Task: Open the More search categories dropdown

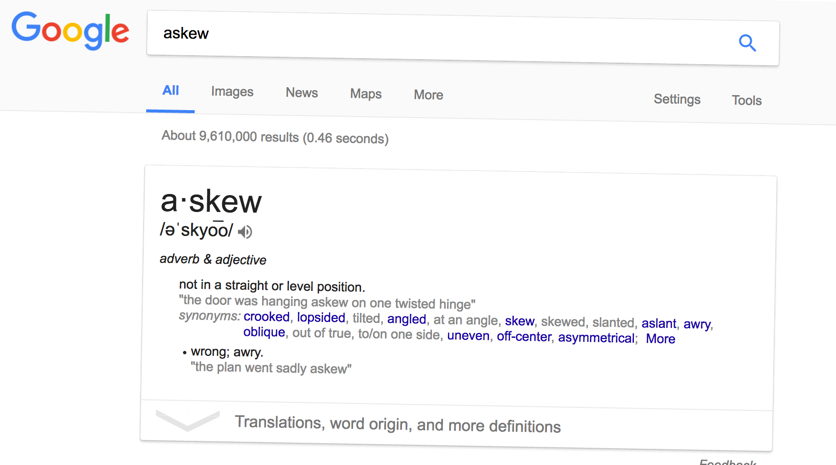Action: [428, 95]
